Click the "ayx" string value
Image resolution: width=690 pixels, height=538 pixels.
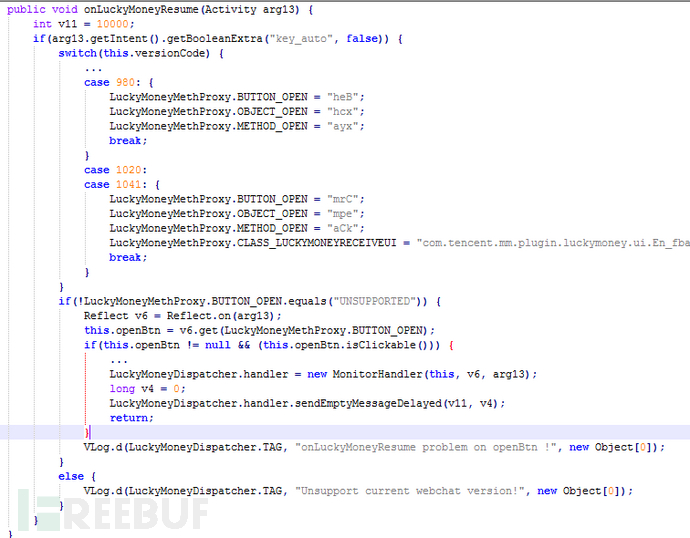(x=343, y=126)
